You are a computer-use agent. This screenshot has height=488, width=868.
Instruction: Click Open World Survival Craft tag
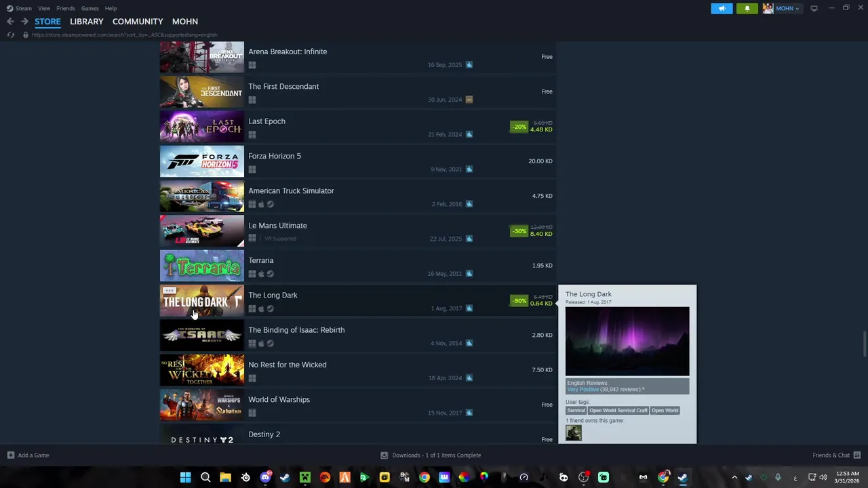(618, 411)
